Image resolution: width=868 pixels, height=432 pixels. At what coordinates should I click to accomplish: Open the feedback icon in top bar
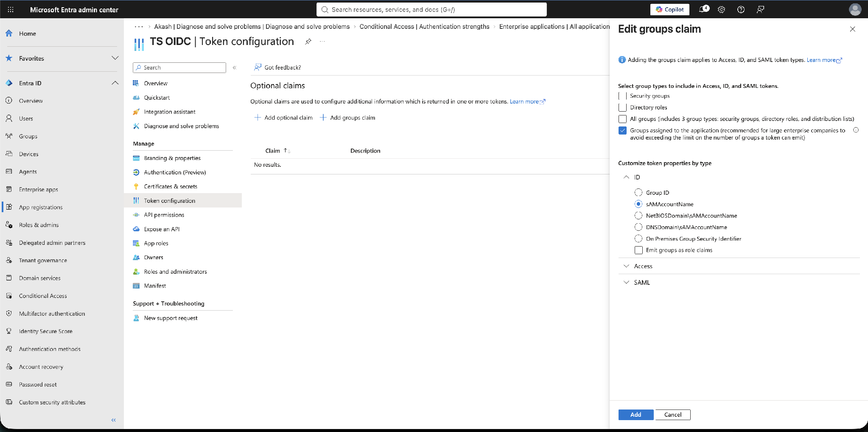coord(760,9)
